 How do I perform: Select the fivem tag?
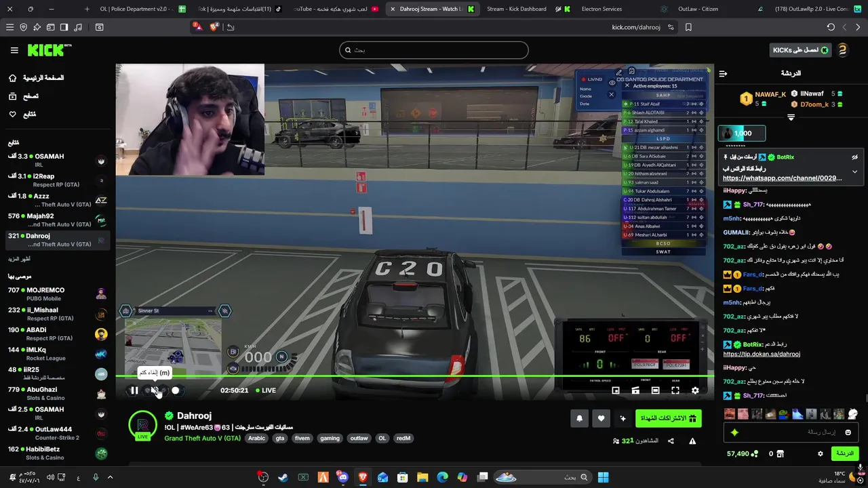pos(302,438)
